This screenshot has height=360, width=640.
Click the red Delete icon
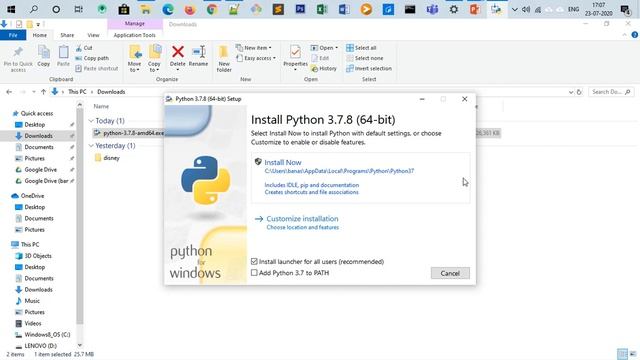(178, 52)
